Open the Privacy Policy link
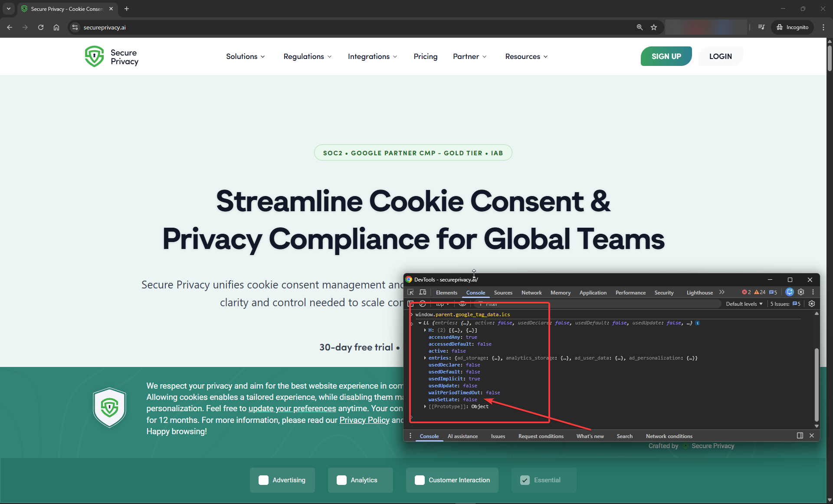 click(364, 420)
